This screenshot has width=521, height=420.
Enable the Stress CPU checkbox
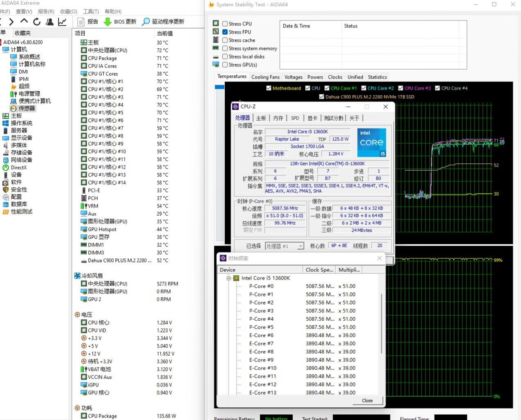pos(225,24)
